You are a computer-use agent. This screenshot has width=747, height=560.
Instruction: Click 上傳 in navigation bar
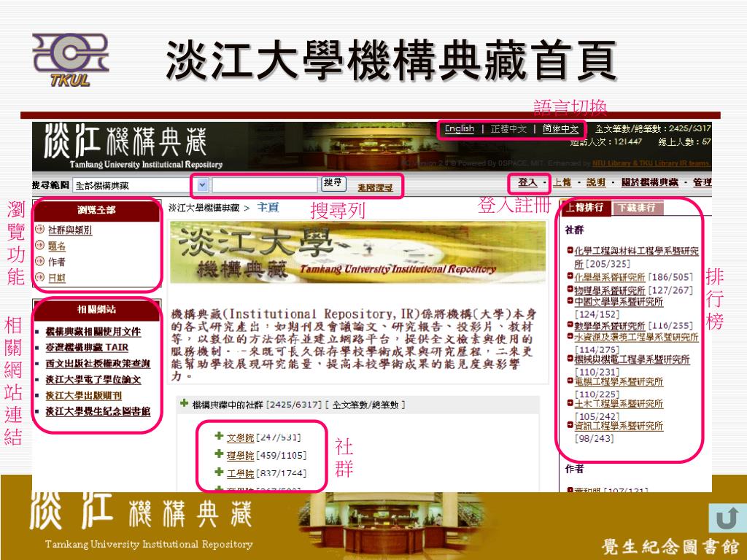coord(562,182)
